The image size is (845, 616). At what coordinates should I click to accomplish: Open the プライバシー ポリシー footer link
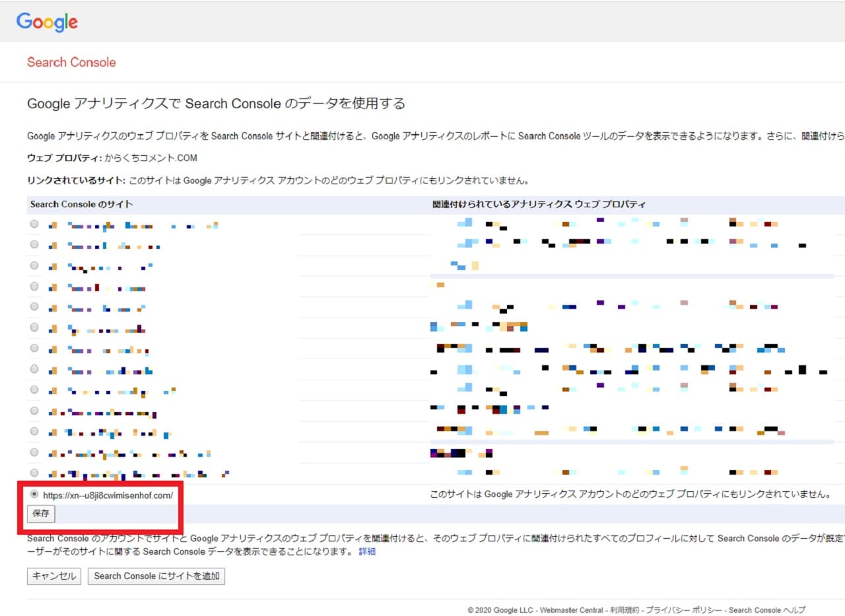(x=683, y=610)
